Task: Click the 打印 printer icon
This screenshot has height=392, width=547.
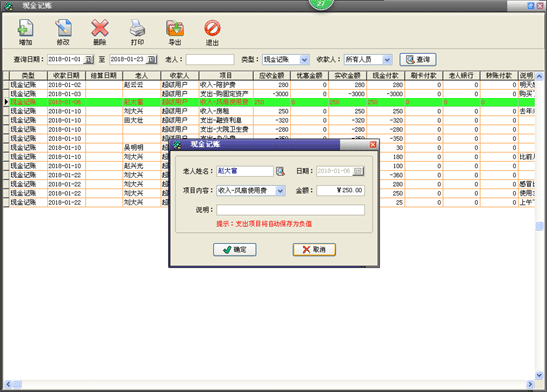Action: [x=137, y=28]
